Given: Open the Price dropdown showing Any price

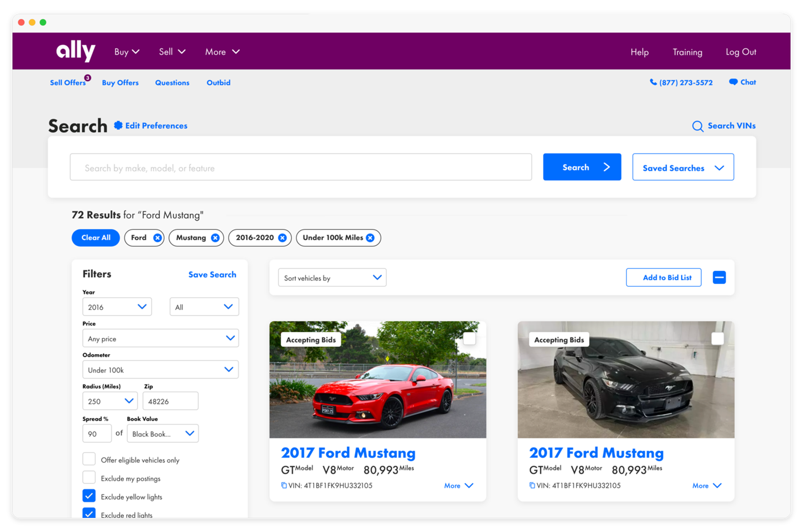Looking at the screenshot, I should pyautogui.click(x=161, y=338).
